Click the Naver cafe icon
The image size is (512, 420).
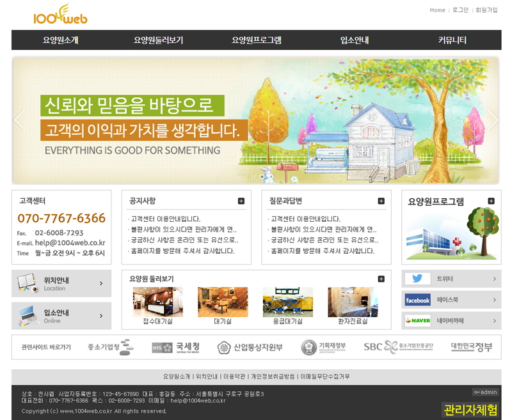click(417, 320)
